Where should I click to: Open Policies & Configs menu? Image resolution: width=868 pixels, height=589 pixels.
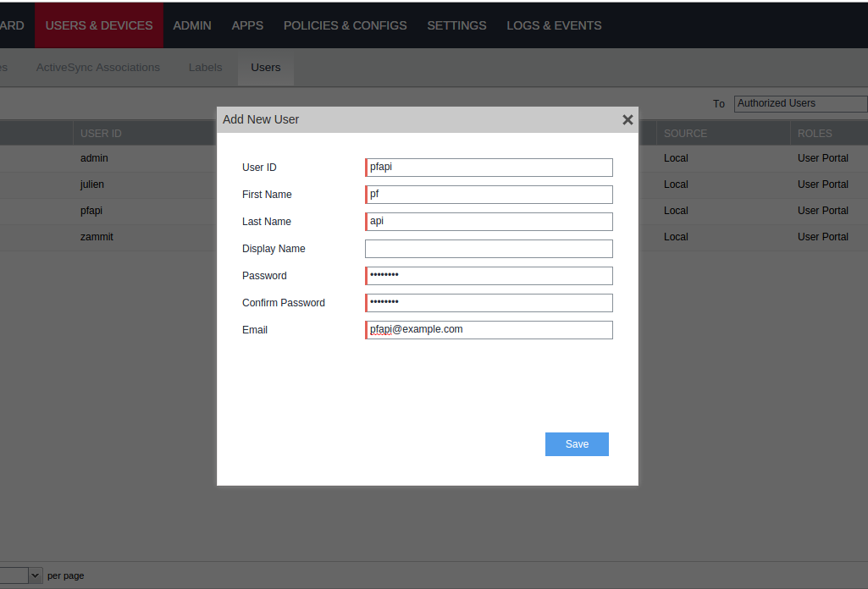345,25
